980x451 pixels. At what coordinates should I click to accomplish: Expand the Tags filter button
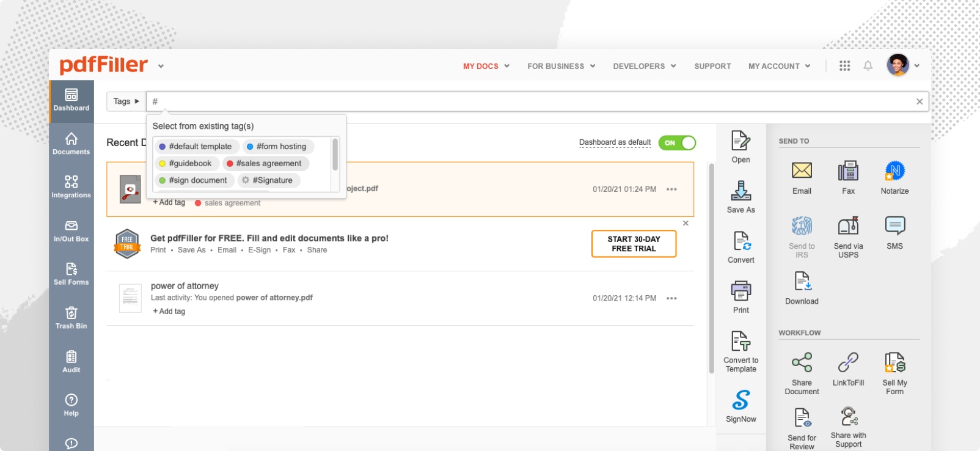point(126,101)
